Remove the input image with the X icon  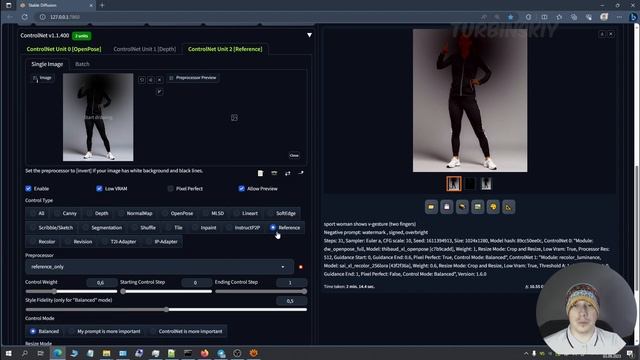coord(160,80)
